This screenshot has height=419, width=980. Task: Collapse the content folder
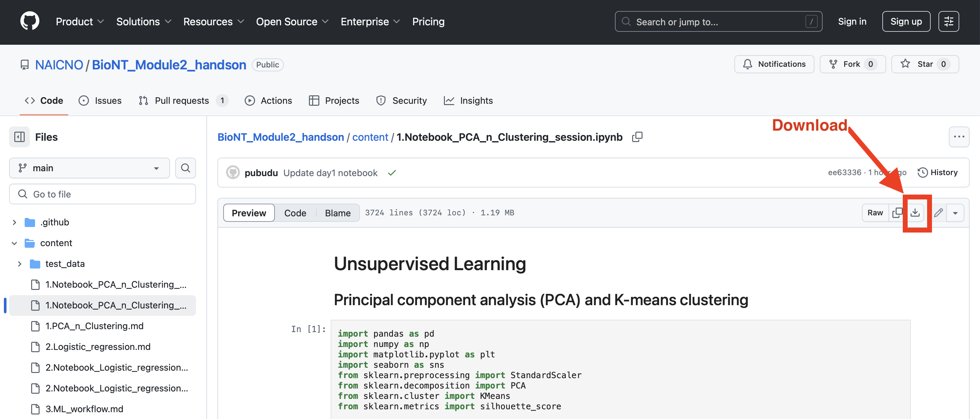(x=14, y=243)
